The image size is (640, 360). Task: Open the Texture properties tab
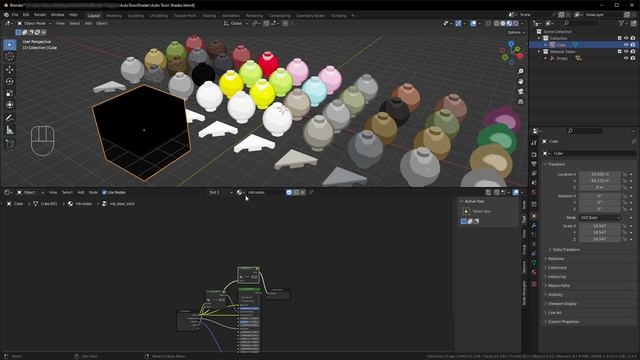534,284
